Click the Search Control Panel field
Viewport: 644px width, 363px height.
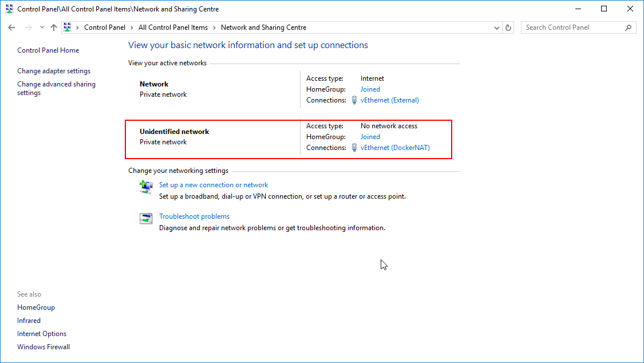pyautogui.click(x=572, y=27)
